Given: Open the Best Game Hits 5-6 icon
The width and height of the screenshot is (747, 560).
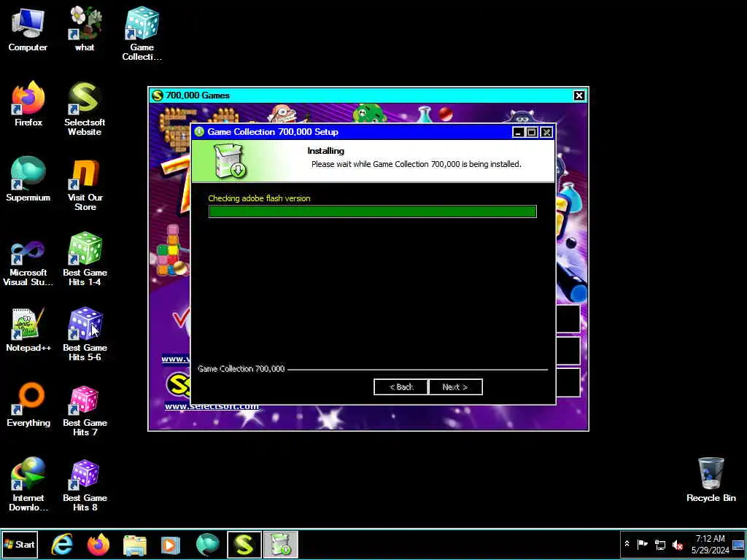Looking at the screenshot, I should [85, 334].
